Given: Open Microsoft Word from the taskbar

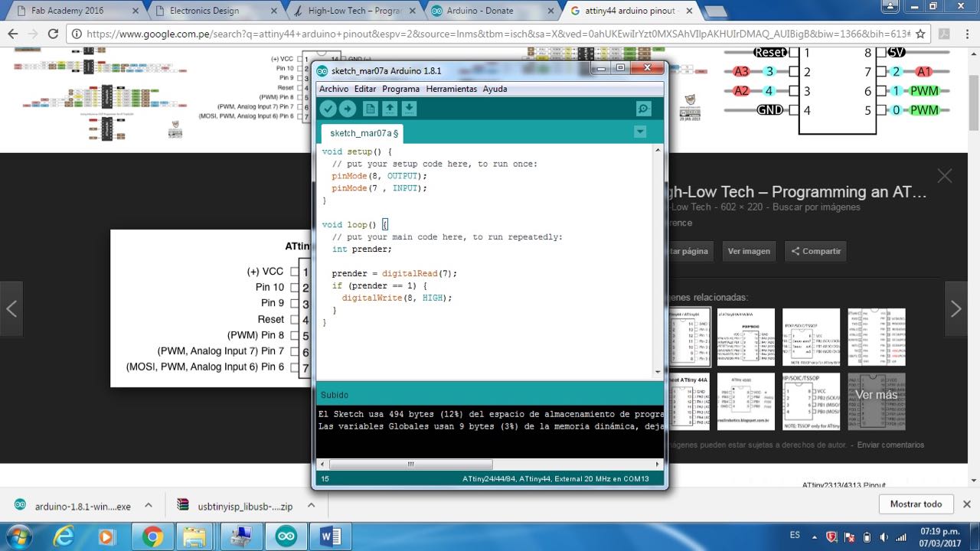Looking at the screenshot, I should [x=331, y=536].
